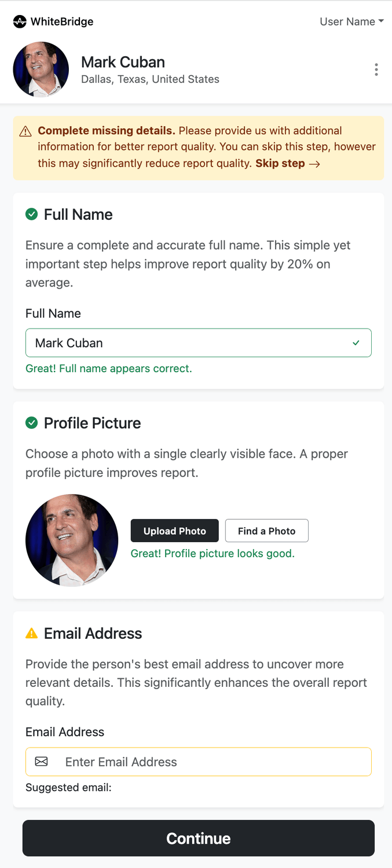Click the yellow warning icon beside Email Address
392x868 pixels.
point(31,633)
